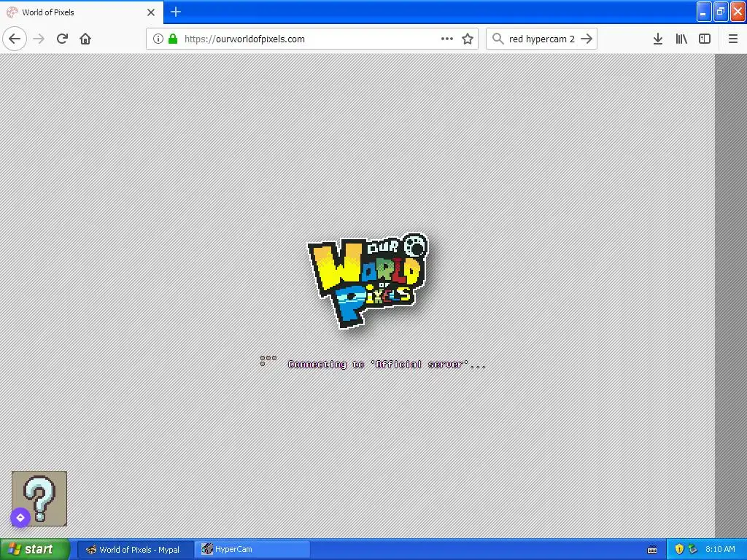The image size is (747, 560).
Task: Minimize the browser window
Action: 704,12
